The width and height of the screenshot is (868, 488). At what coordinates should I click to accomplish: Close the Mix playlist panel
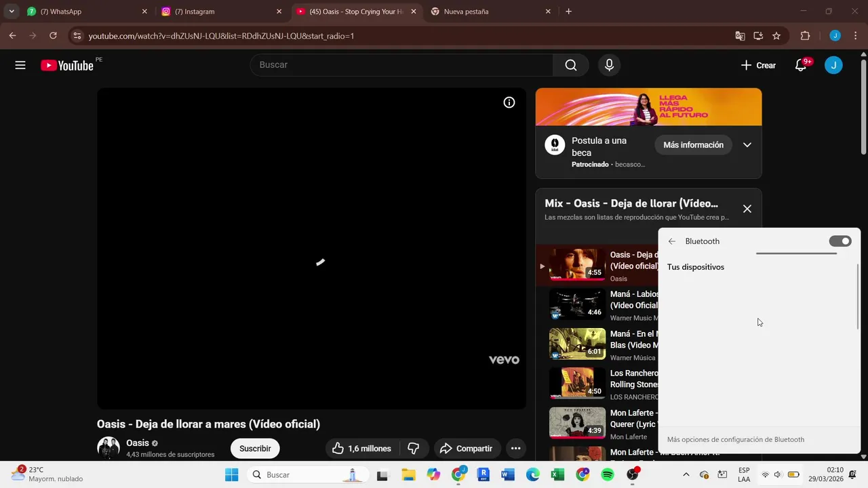[x=747, y=209]
